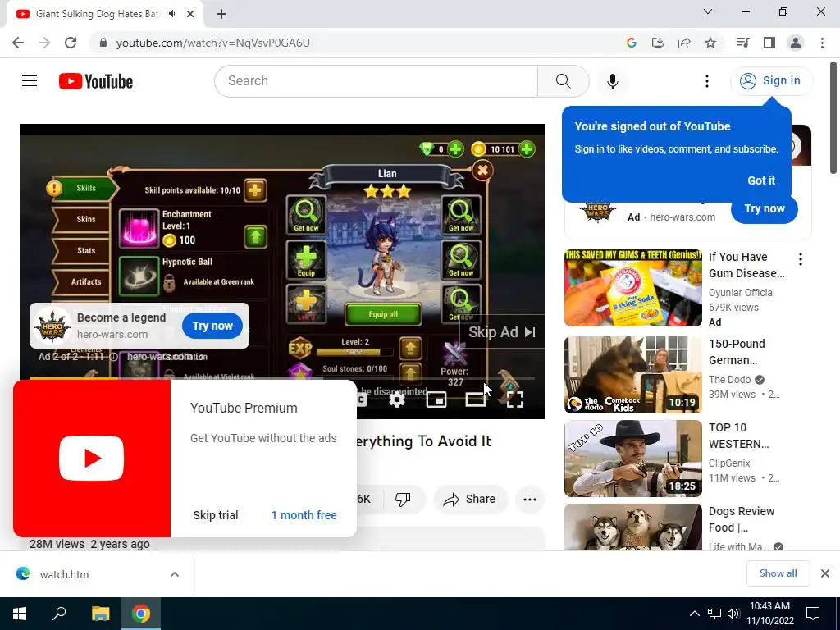This screenshot has height=630, width=840.
Task: Expand the tab search chevron
Action: (708, 11)
